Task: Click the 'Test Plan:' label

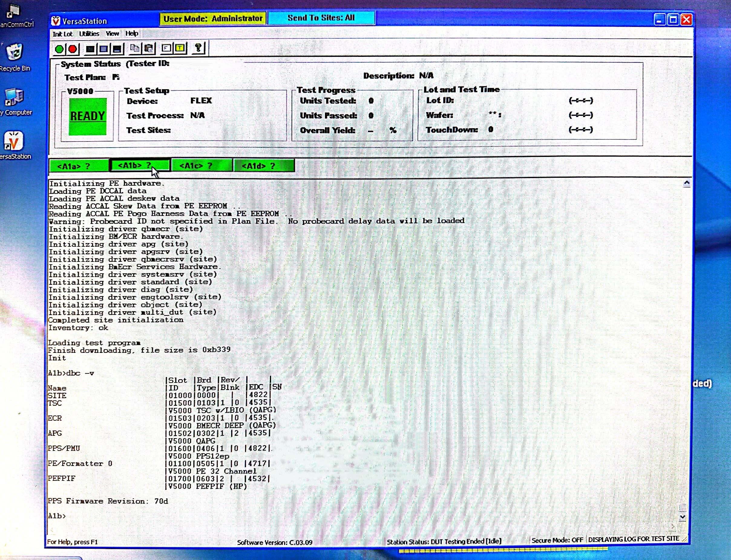Action: point(85,78)
